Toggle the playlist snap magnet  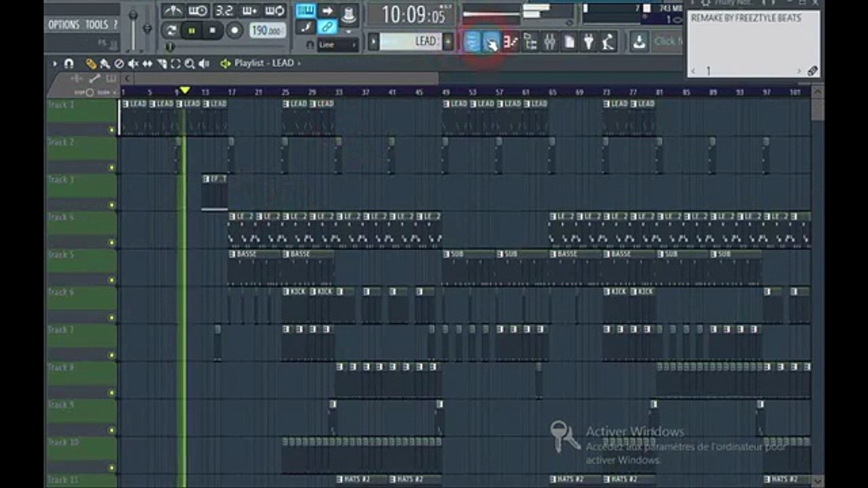[68, 63]
